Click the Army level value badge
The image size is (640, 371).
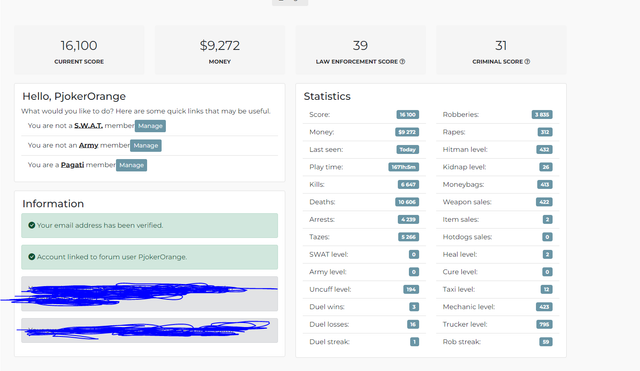point(414,272)
